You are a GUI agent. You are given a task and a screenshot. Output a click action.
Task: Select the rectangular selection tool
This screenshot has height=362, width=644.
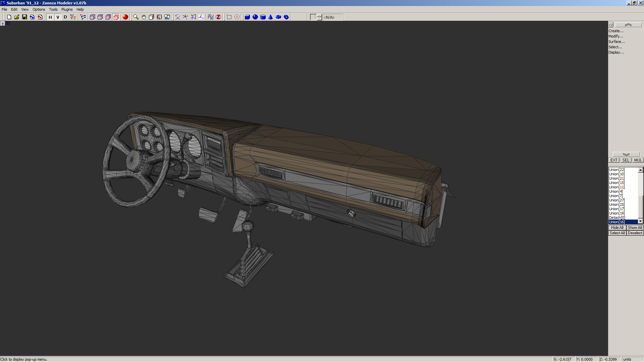[x=229, y=17]
